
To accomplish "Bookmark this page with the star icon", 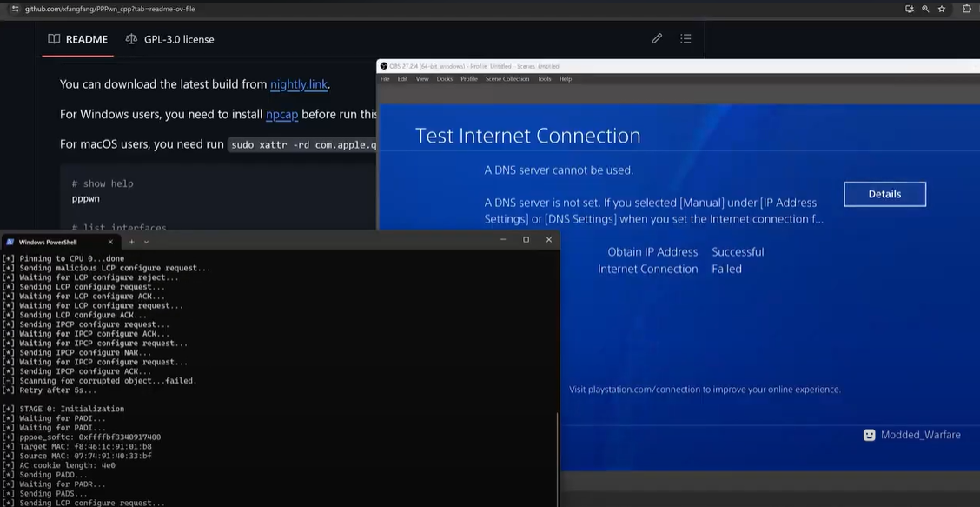I will 942,9.
